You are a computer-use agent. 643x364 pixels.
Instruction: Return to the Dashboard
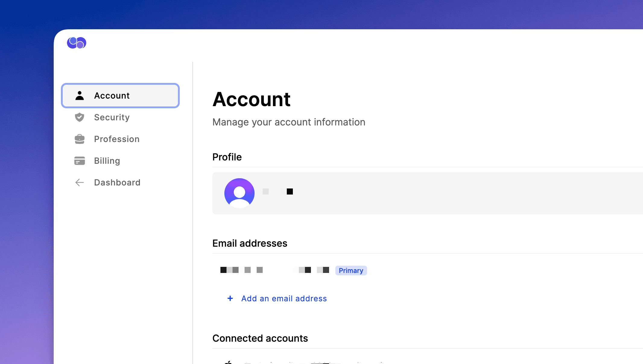pyautogui.click(x=117, y=182)
